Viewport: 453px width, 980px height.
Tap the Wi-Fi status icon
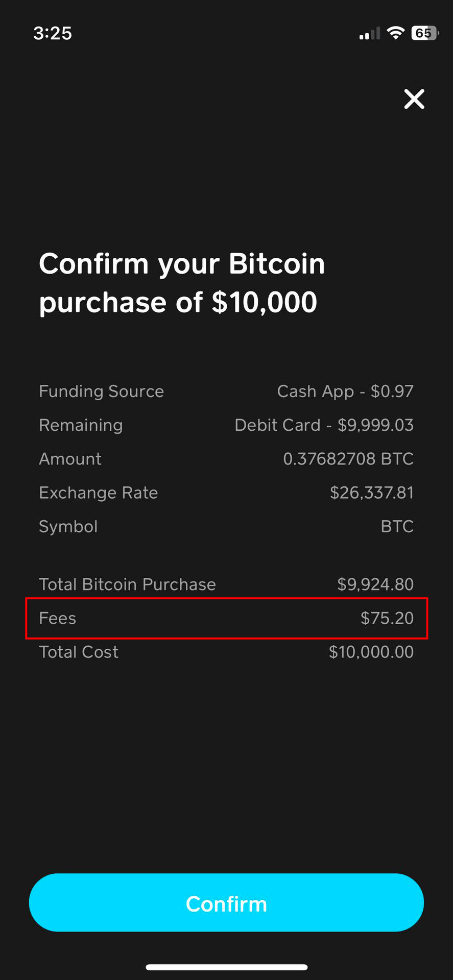pos(395,33)
